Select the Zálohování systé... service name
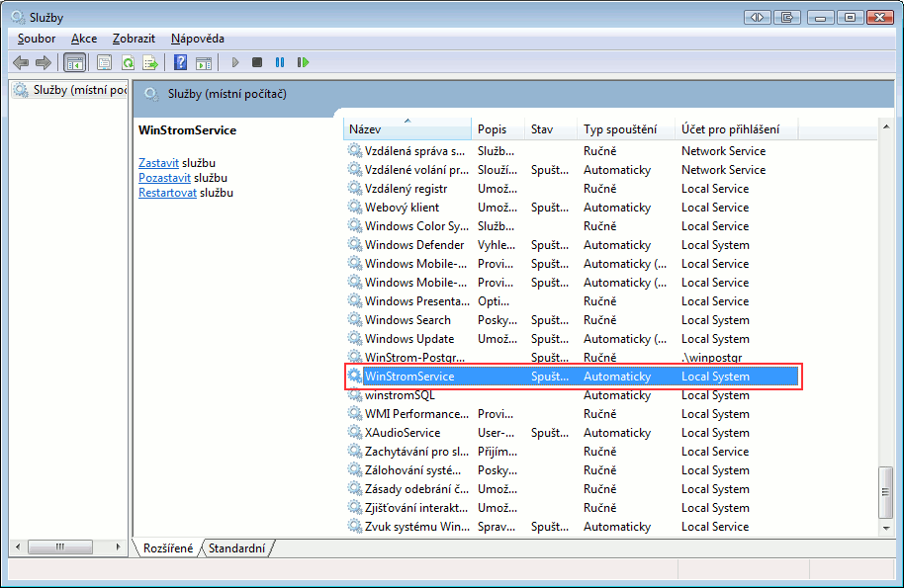Screen dimensions: 904x588 click(x=412, y=470)
